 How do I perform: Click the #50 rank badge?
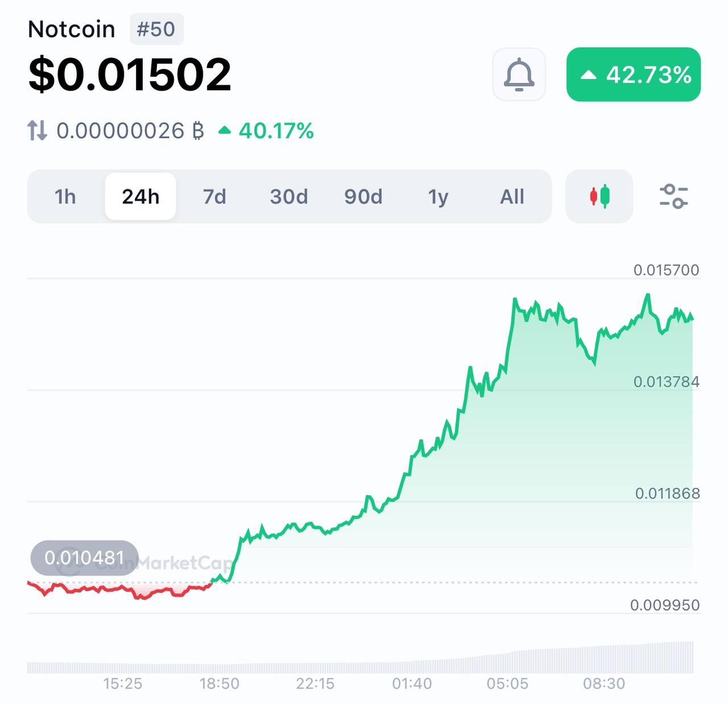coord(156,29)
